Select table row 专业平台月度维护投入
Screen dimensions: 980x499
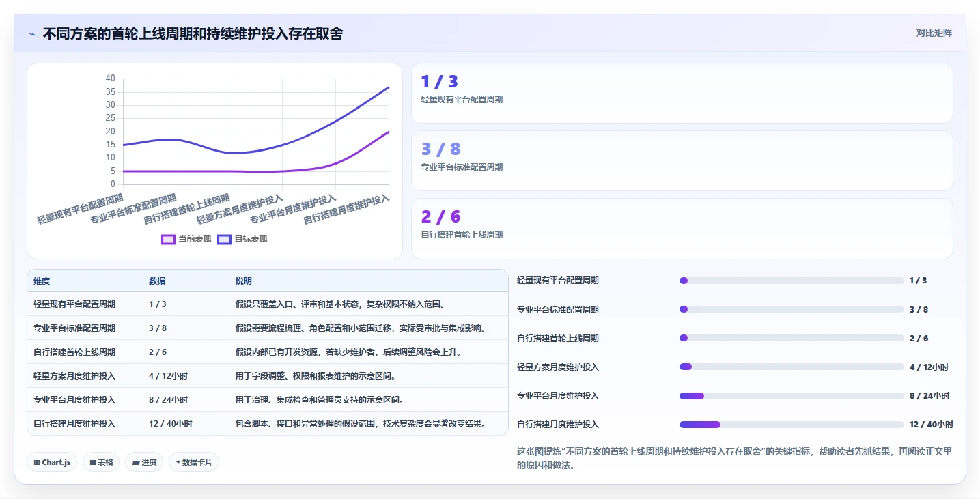(x=268, y=400)
